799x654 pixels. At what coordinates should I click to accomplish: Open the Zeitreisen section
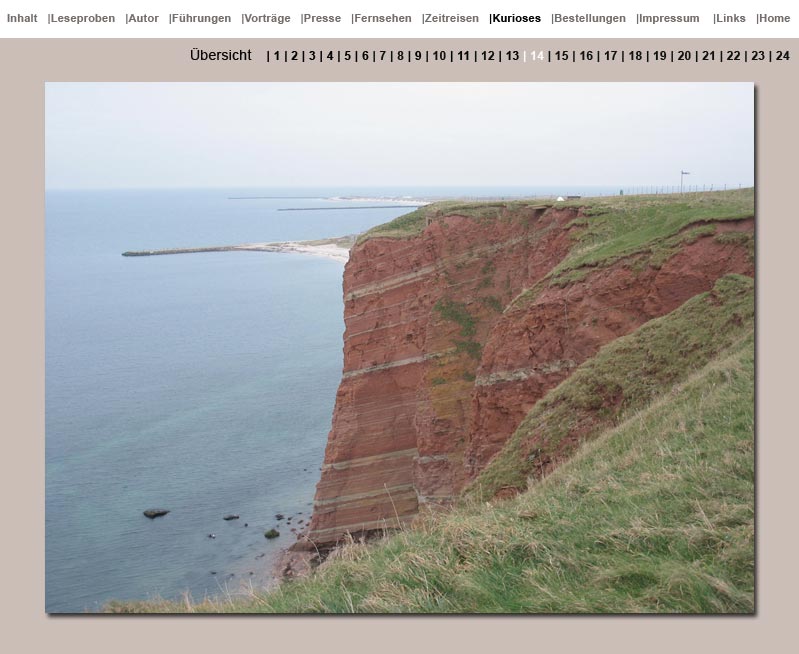point(451,18)
